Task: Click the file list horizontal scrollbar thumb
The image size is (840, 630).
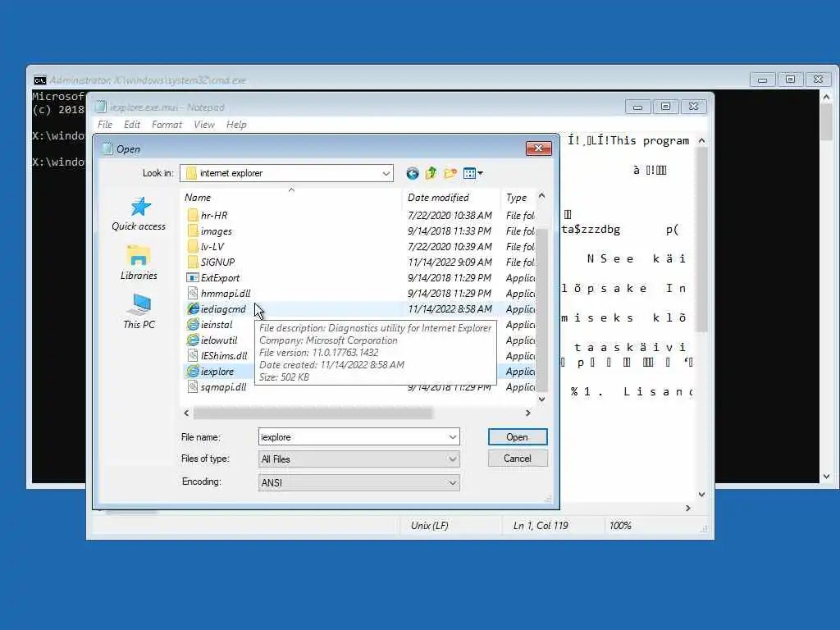Action: pos(313,413)
